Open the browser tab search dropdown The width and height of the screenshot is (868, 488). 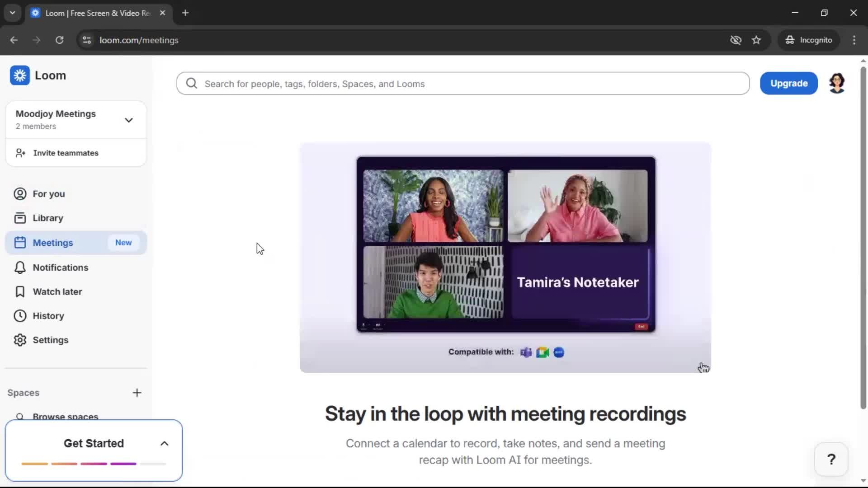coord(12,13)
